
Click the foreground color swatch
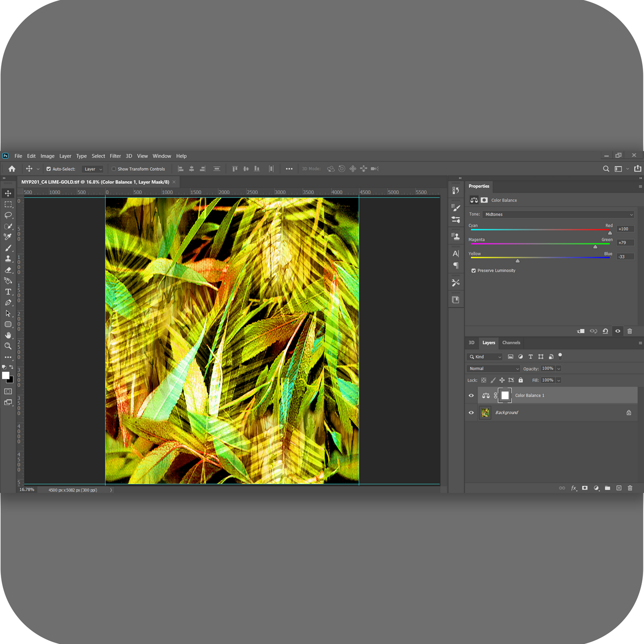[x=6, y=376]
